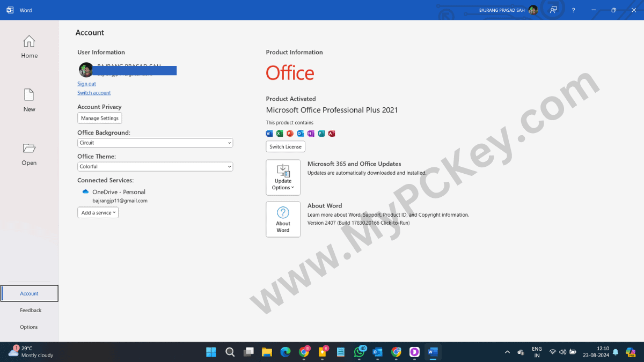Image resolution: width=644 pixels, height=362 pixels.
Task: Click the Word icon under This product contains
Action: (x=269, y=133)
